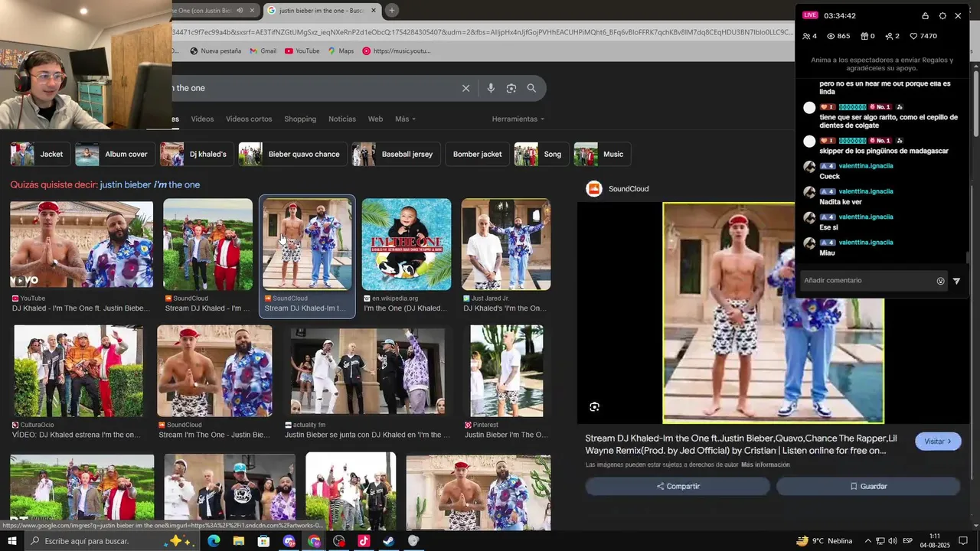The height and width of the screenshot is (551, 980).
Task: Open Just Jared Jr image thumbnail
Action: click(506, 245)
